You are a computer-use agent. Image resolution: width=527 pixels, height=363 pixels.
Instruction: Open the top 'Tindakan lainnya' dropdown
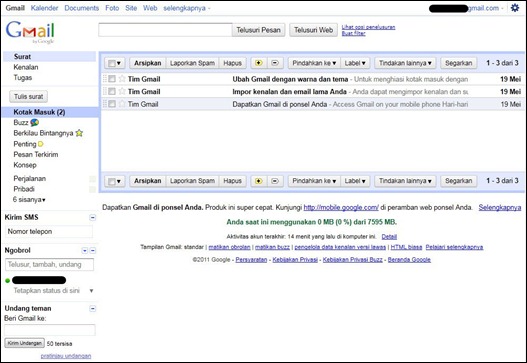(x=405, y=63)
